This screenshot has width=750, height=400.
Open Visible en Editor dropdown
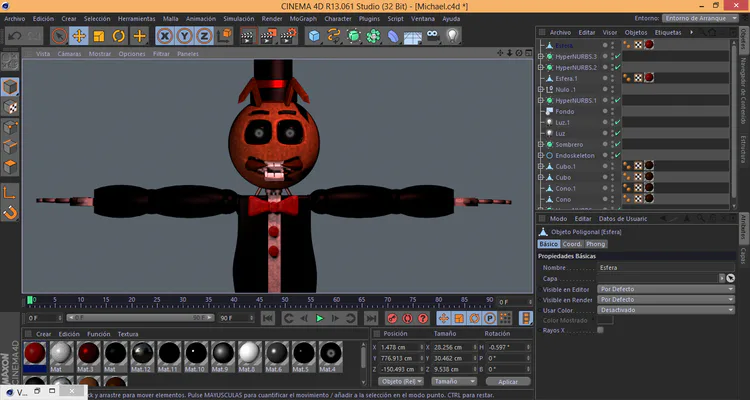666,289
